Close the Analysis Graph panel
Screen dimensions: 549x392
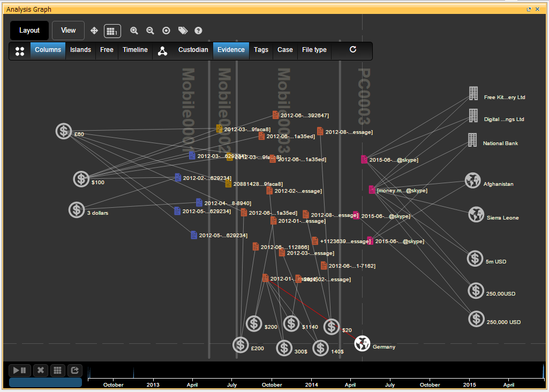(x=538, y=9)
